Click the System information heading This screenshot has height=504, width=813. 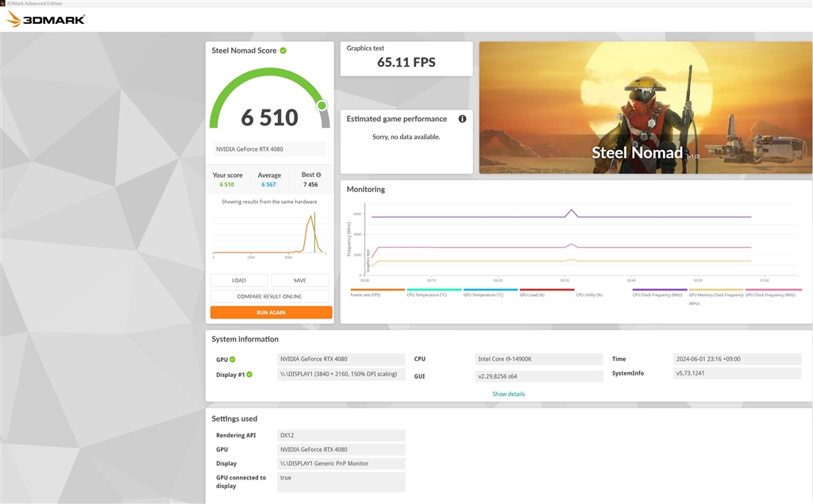pos(245,339)
